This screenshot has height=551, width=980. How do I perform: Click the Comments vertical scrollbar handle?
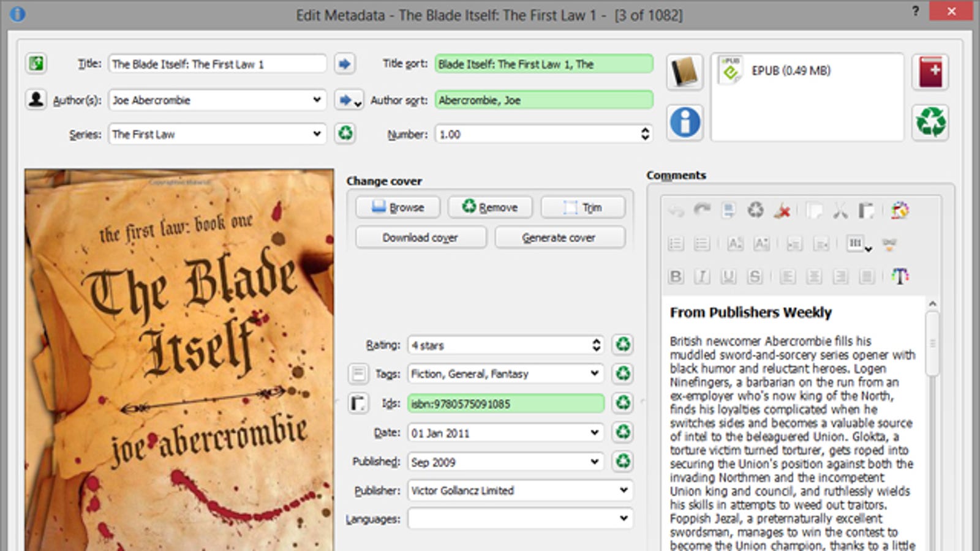pyautogui.click(x=932, y=343)
